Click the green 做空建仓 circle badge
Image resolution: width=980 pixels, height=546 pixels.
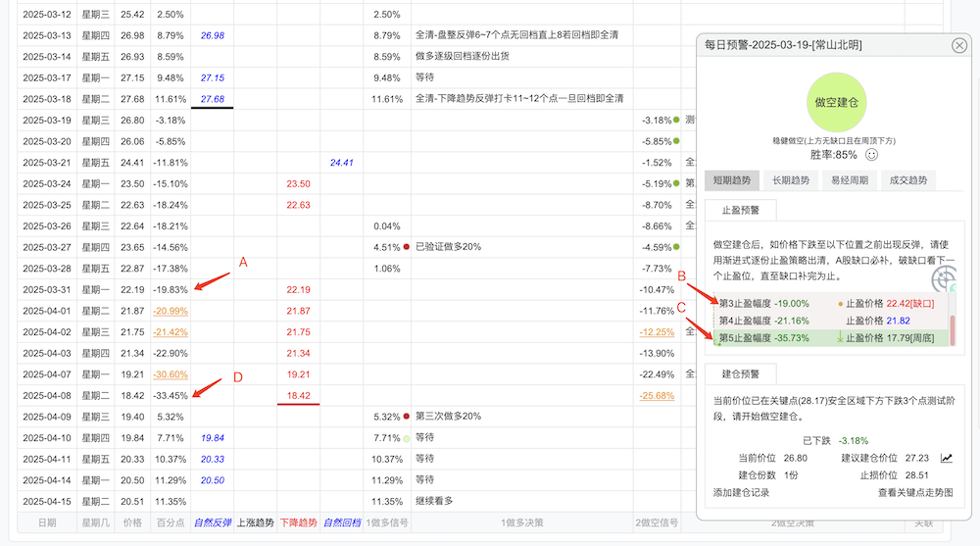coord(836,102)
